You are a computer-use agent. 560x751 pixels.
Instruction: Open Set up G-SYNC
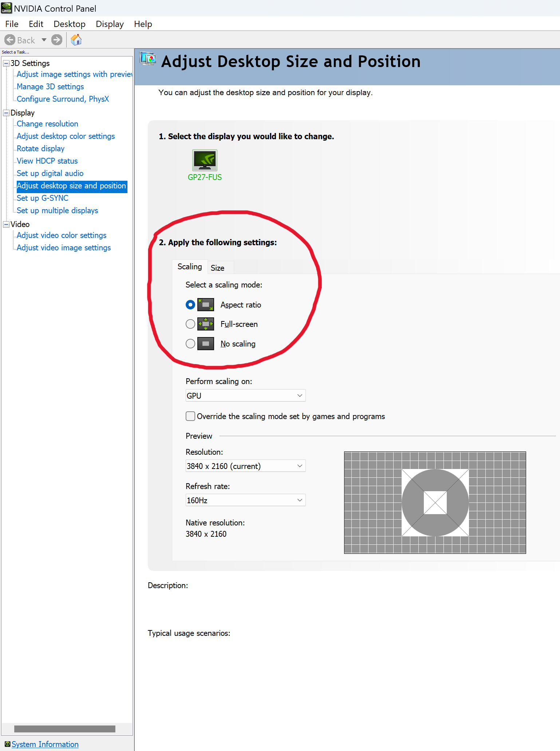tap(43, 198)
